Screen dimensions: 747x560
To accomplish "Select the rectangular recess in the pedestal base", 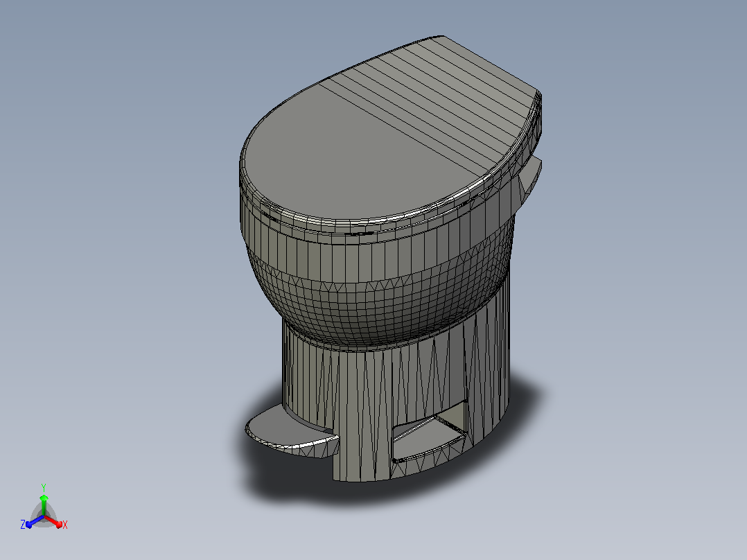I will click(429, 432).
